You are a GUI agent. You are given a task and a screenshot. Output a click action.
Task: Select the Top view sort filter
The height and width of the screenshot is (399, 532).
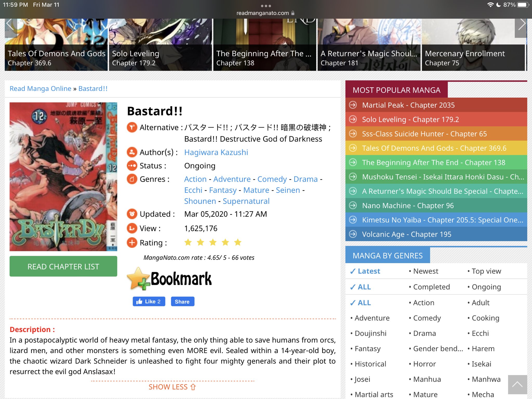486,271
